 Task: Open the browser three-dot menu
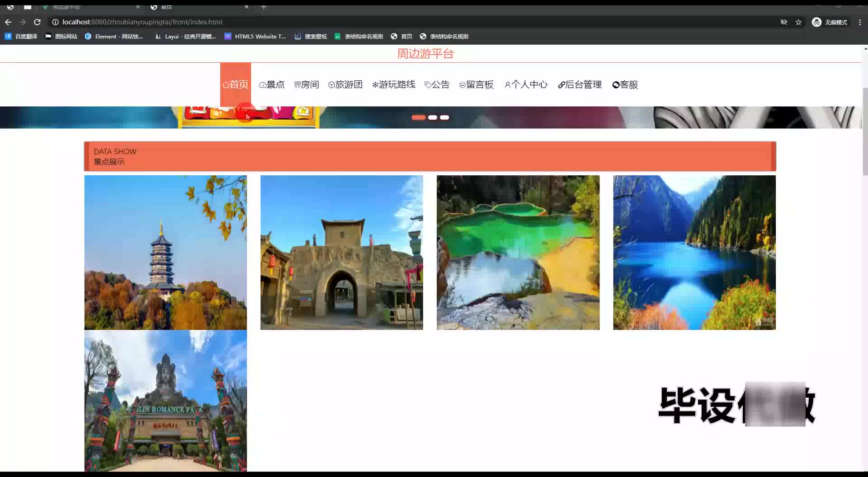click(x=860, y=22)
